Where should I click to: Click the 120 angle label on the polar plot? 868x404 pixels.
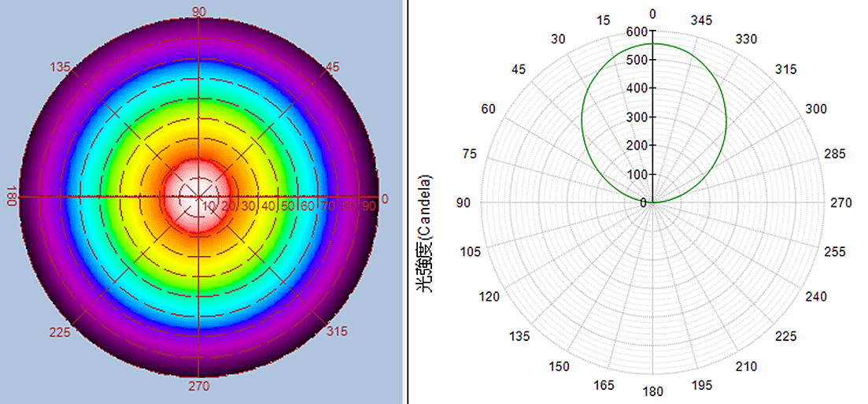pos(489,297)
